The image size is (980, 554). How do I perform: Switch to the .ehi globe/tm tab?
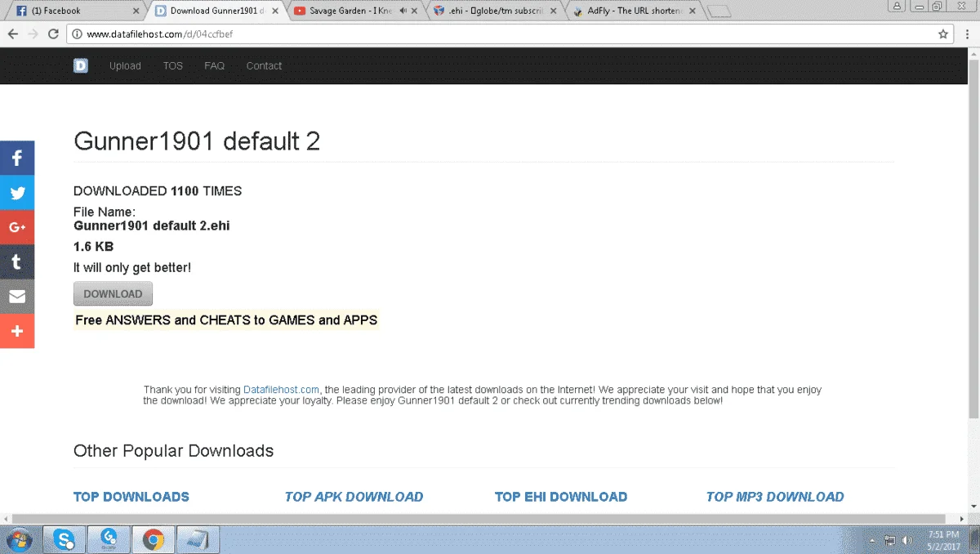(x=494, y=11)
